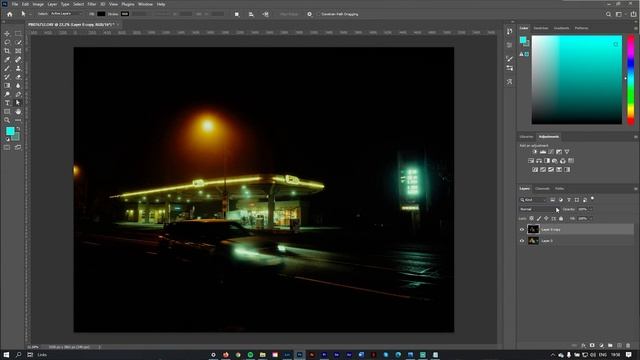Select the Crop tool
The image size is (640, 360).
tap(7, 51)
